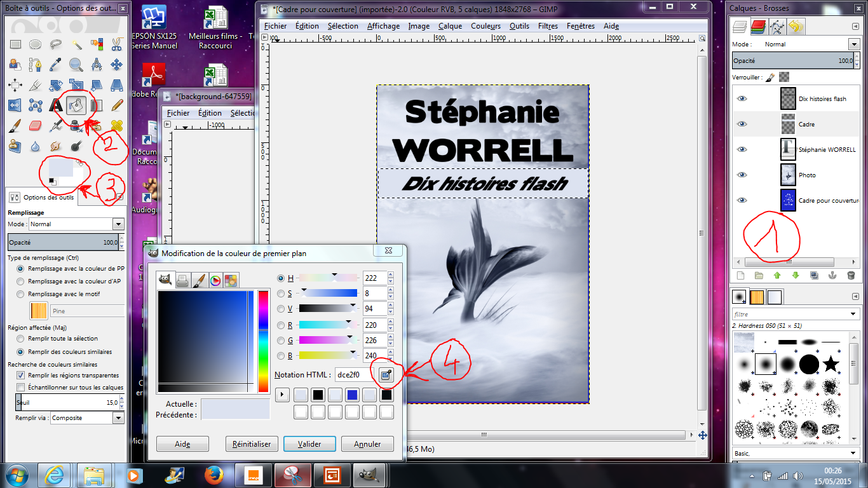Viewport: 868px width, 488px height.
Task: Select the Color Picker eyedropper tool
Action: pos(56,65)
